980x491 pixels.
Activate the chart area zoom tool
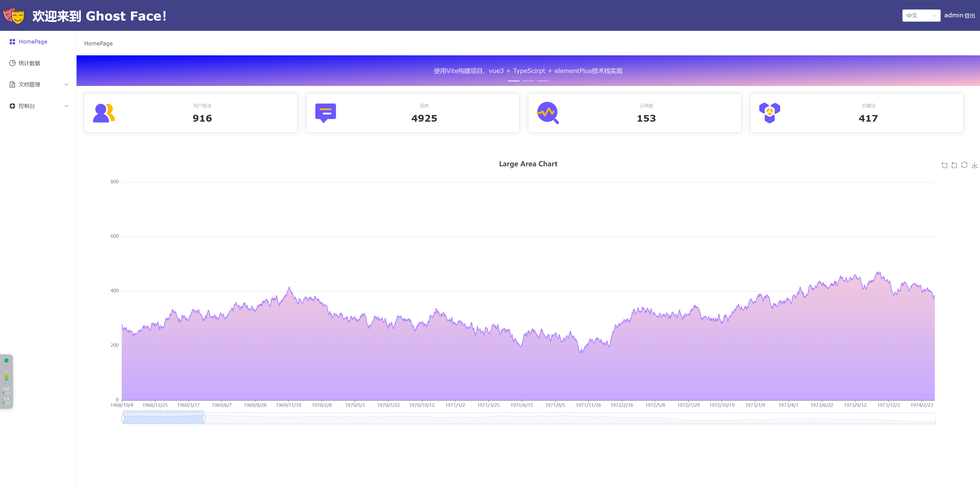coord(944,165)
